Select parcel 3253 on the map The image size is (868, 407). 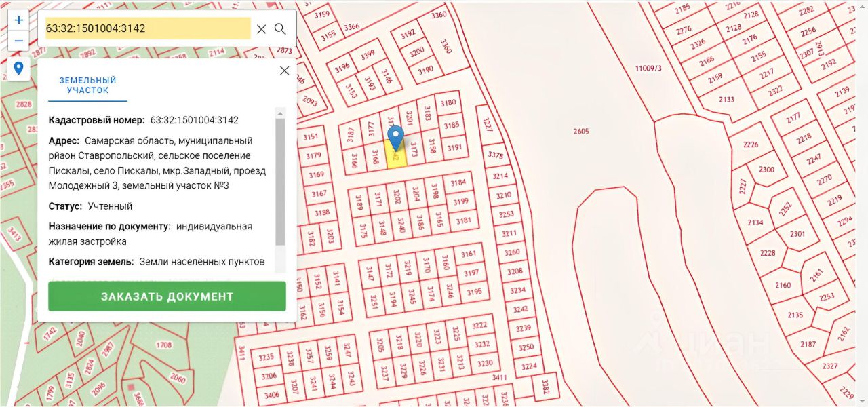[507, 214]
